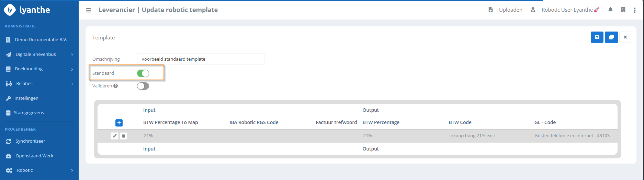Screen dimensions: 644x180
Task: Click the hamburger menu icon
Action: click(x=89, y=10)
